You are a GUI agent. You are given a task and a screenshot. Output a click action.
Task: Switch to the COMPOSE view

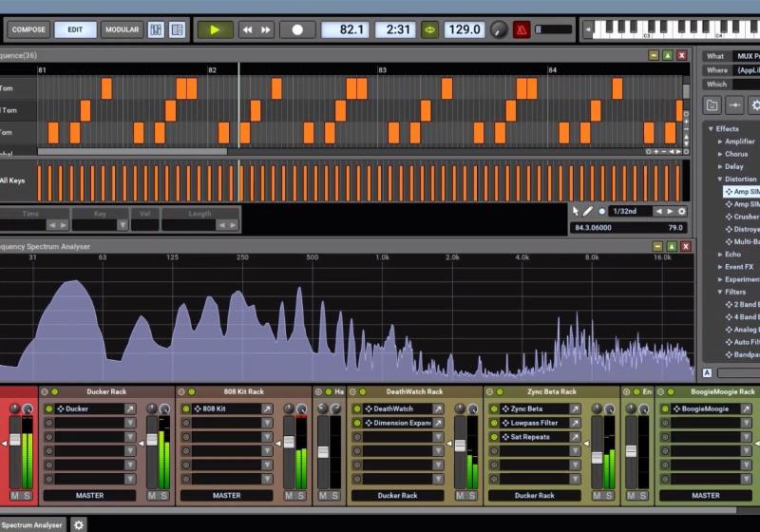coord(28,29)
